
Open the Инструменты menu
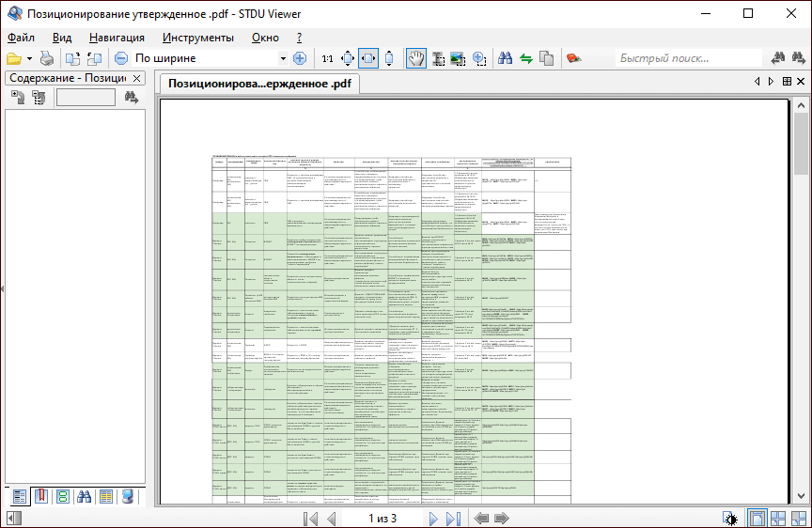pyautogui.click(x=197, y=38)
